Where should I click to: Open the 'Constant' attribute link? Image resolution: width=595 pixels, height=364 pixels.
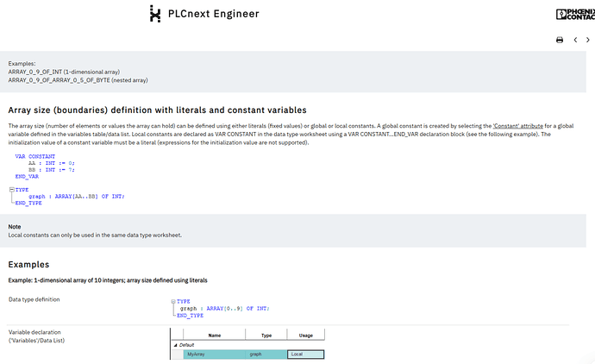(x=518, y=126)
